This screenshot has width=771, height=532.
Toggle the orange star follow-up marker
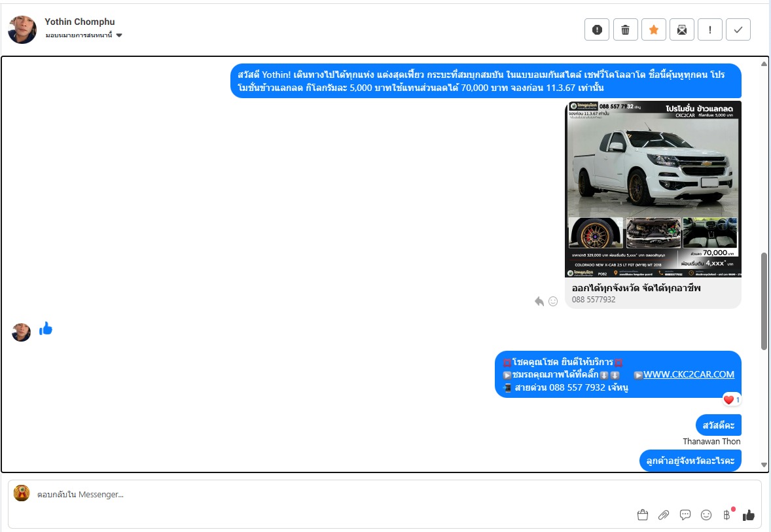[653, 29]
